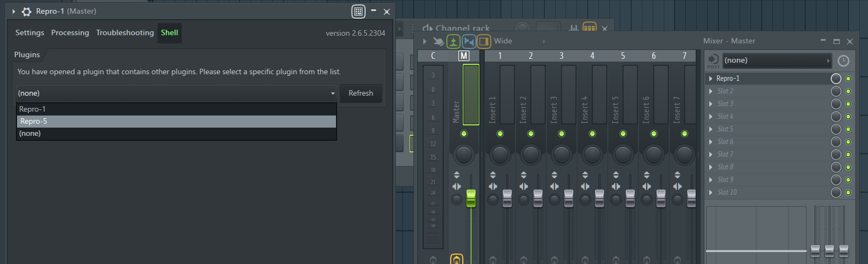Open the mixer options menu arrow

pos(424,41)
